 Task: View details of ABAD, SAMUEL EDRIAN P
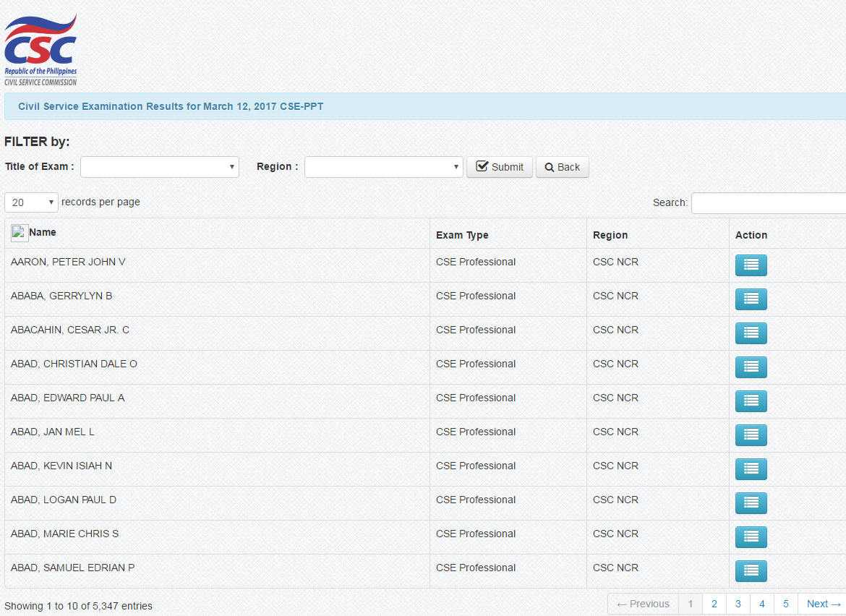pos(751,571)
